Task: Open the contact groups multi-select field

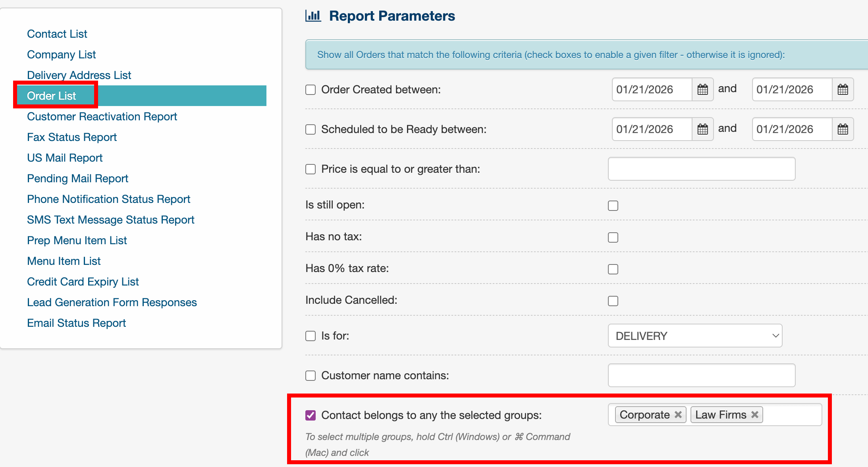Action: 791,415
